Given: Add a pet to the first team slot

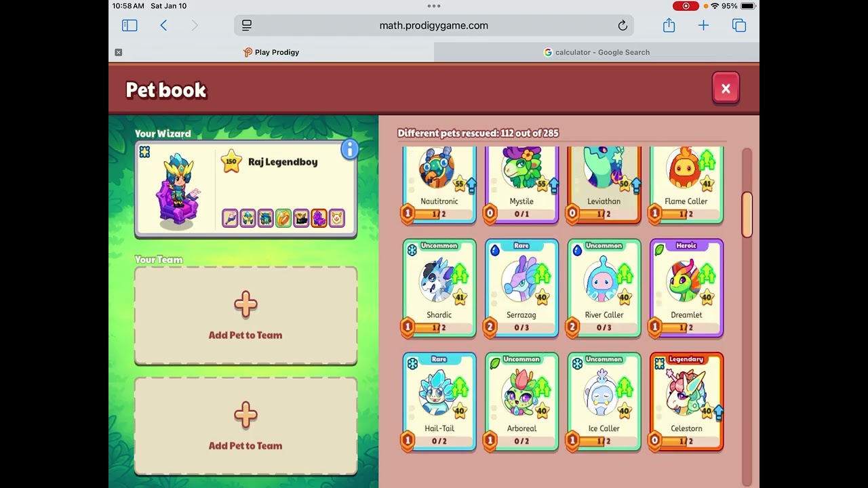Looking at the screenshot, I should 245,315.
